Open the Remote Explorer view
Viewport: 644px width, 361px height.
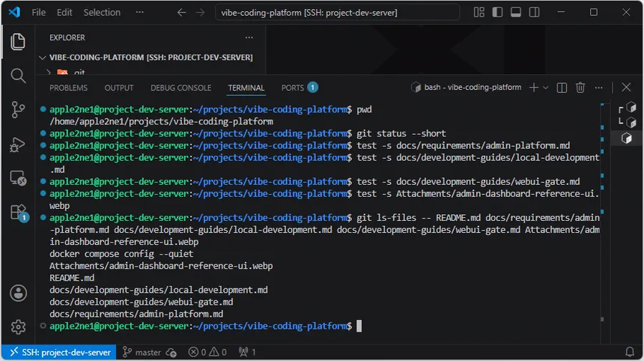(x=18, y=178)
